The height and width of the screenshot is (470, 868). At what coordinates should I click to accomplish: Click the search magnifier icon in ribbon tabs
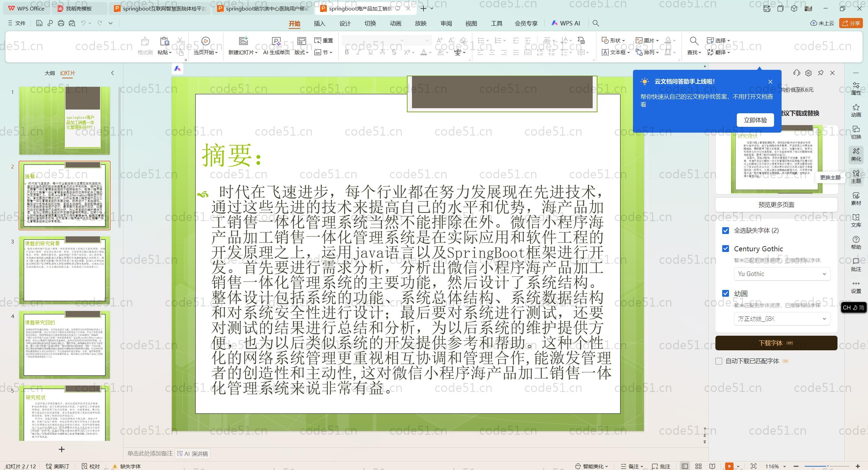596,23
